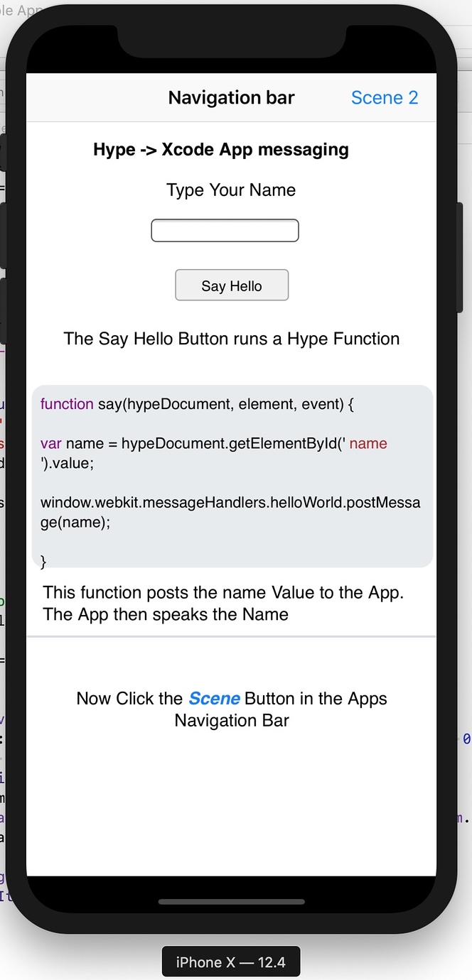
Task: Click the blue italic Scene word
Action: tap(214, 699)
